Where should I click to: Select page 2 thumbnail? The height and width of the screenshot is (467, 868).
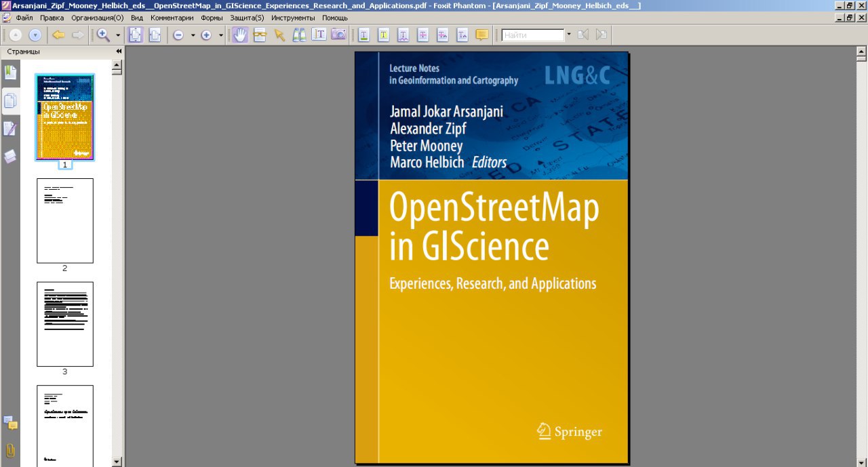65,221
